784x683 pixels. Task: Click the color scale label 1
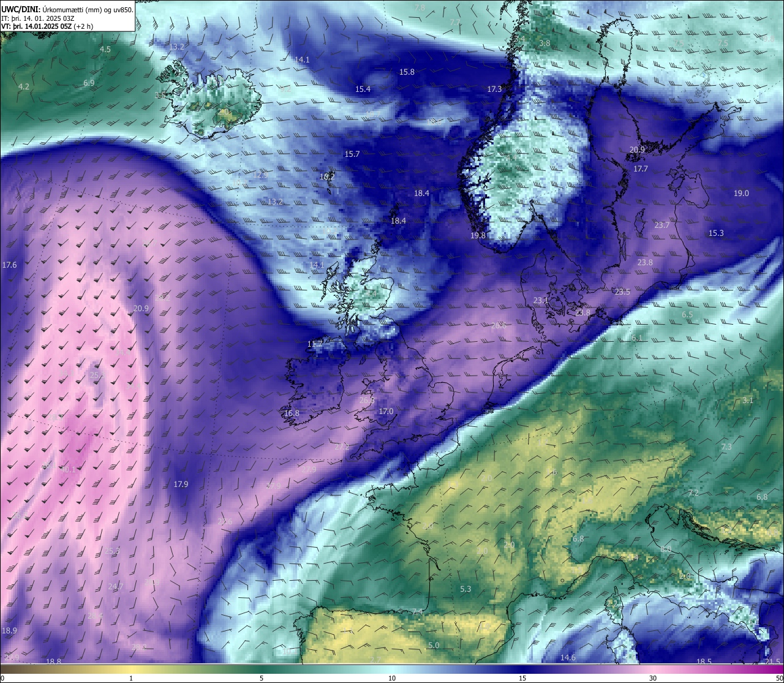pos(131,677)
